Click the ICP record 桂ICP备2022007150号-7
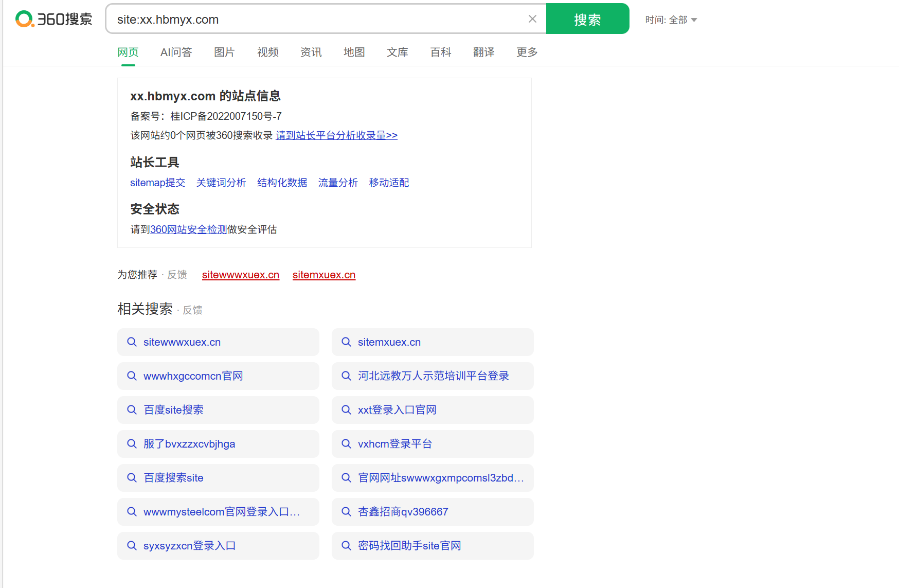899x588 pixels. pos(226,116)
